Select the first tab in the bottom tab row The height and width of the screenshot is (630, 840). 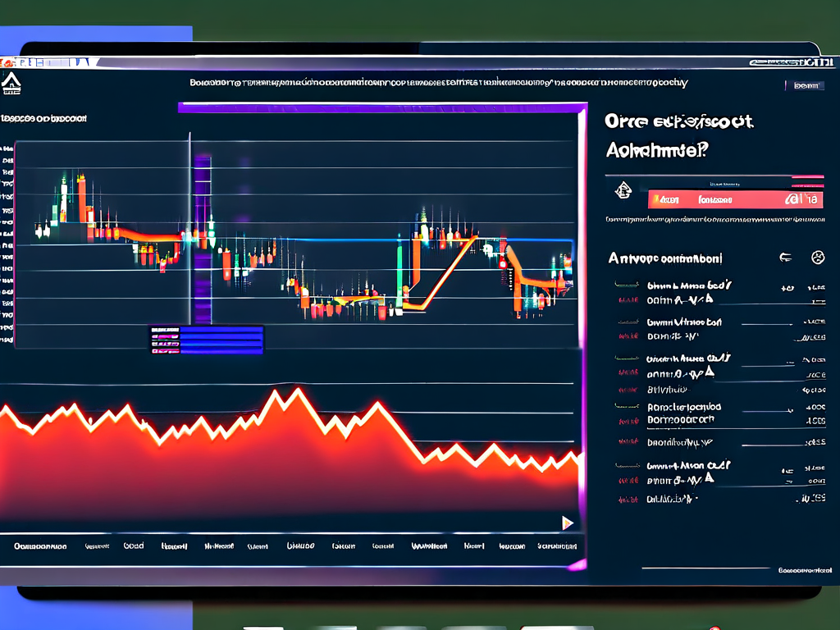point(39,546)
